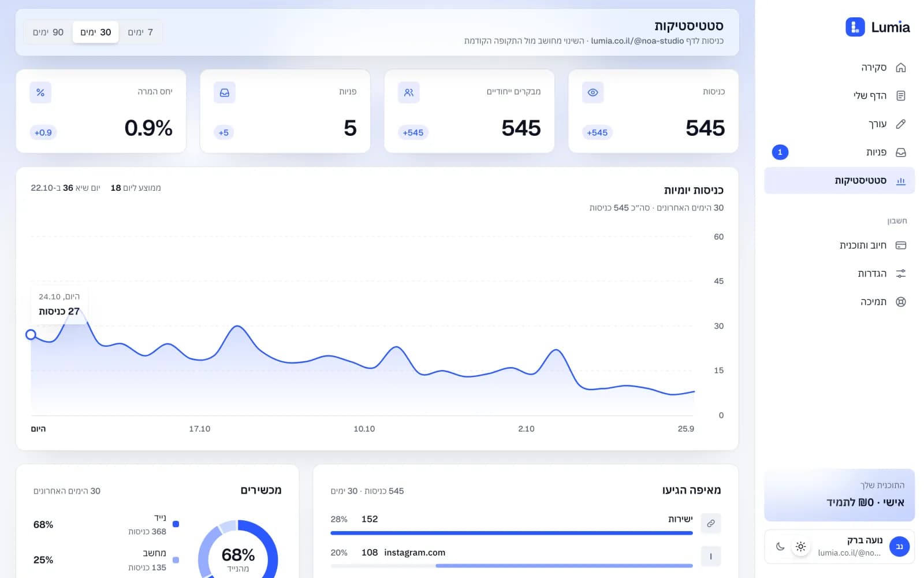
Task: Click the Lumia logo icon
Action: (x=855, y=27)
